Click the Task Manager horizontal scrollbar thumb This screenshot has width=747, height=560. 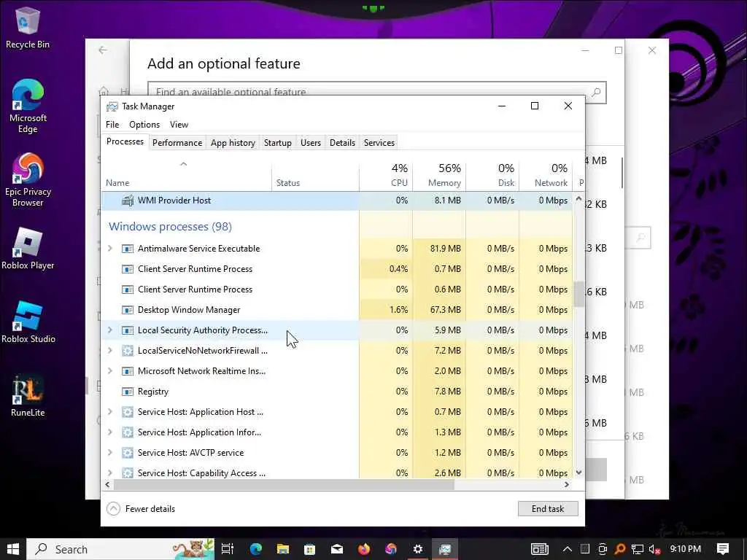point(284,485)
